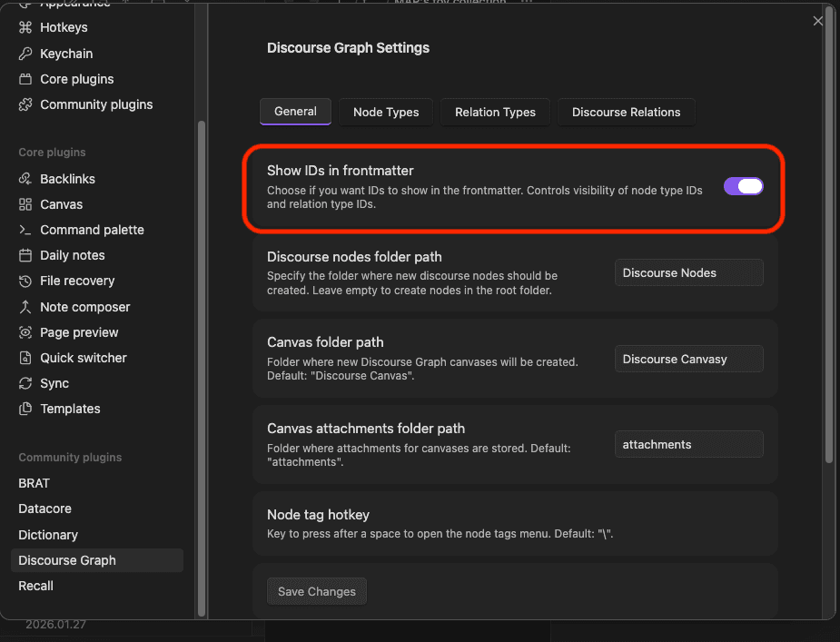Switch to the Node Types tab
The image size is (840, 642).
(x=386, y=112)
